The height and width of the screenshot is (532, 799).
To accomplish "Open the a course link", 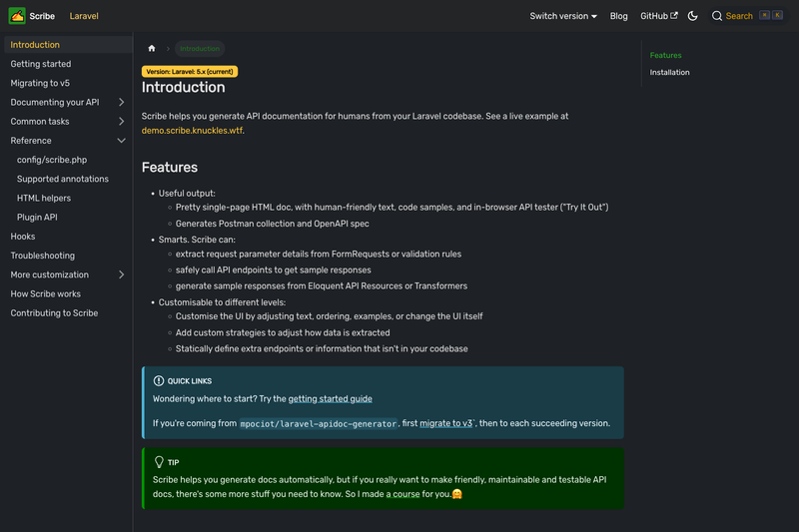I will (403, 494).
